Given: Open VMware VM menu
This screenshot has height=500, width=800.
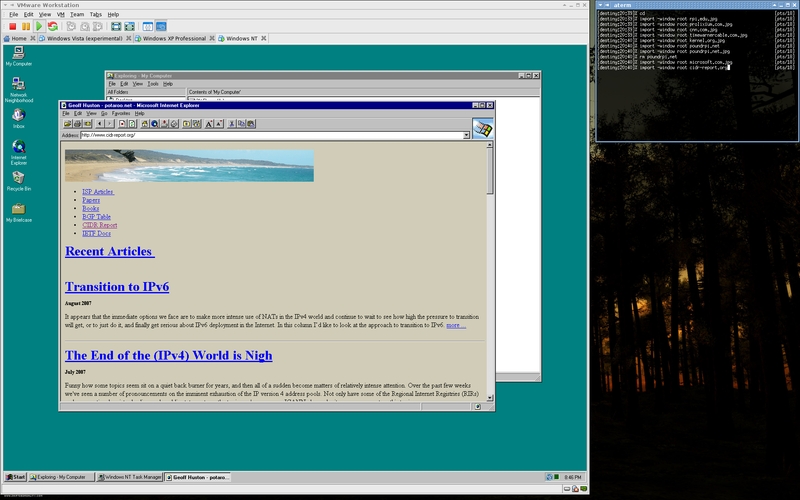Looking at the screenshot, I should pyautogui.click(x=61, y=14).
